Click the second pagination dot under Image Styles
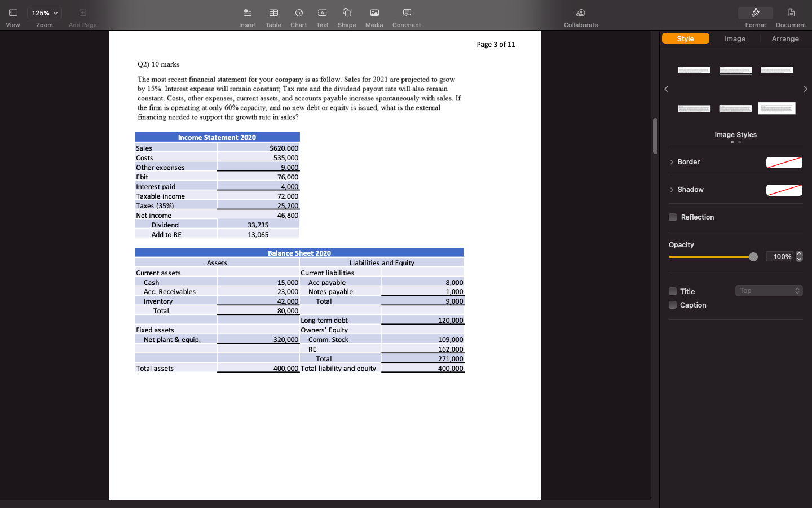 click(739, 142)
